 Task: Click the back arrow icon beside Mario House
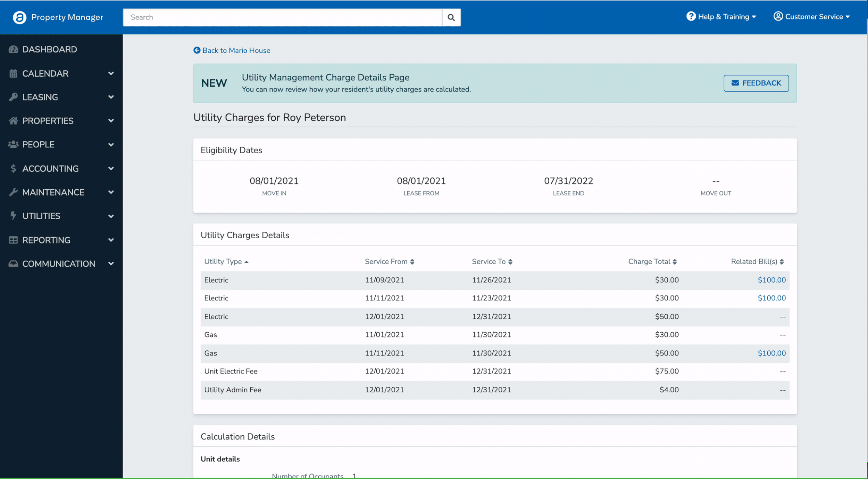(x=197, y=50)
